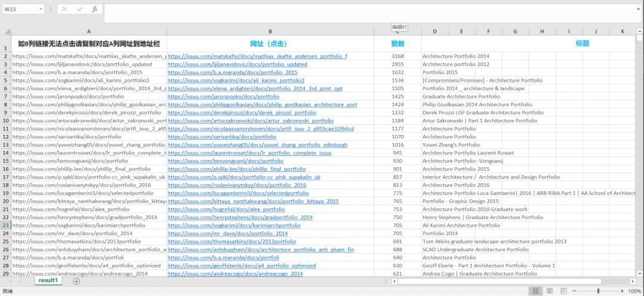Select row 23 header
Screen dimensions: 644x296
pyautogui.click(x=6, y=226)
